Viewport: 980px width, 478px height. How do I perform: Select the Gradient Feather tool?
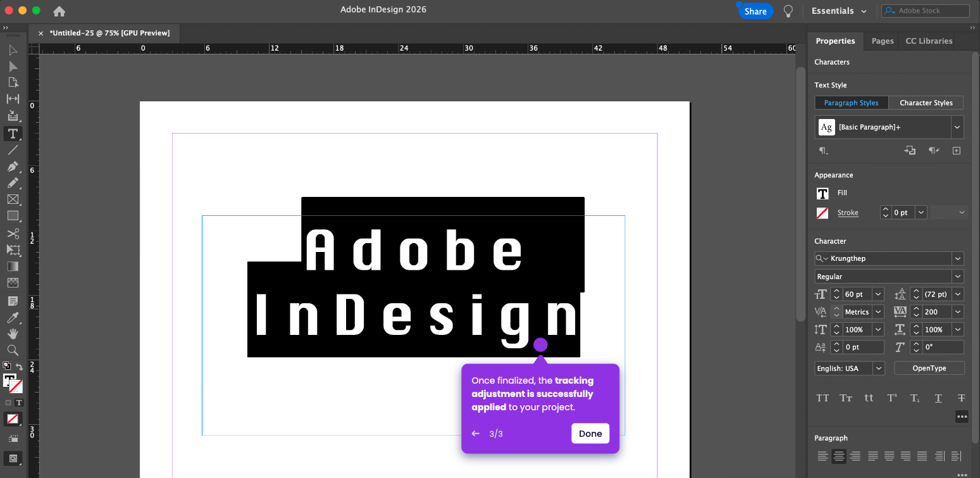[x=13, y=283]
